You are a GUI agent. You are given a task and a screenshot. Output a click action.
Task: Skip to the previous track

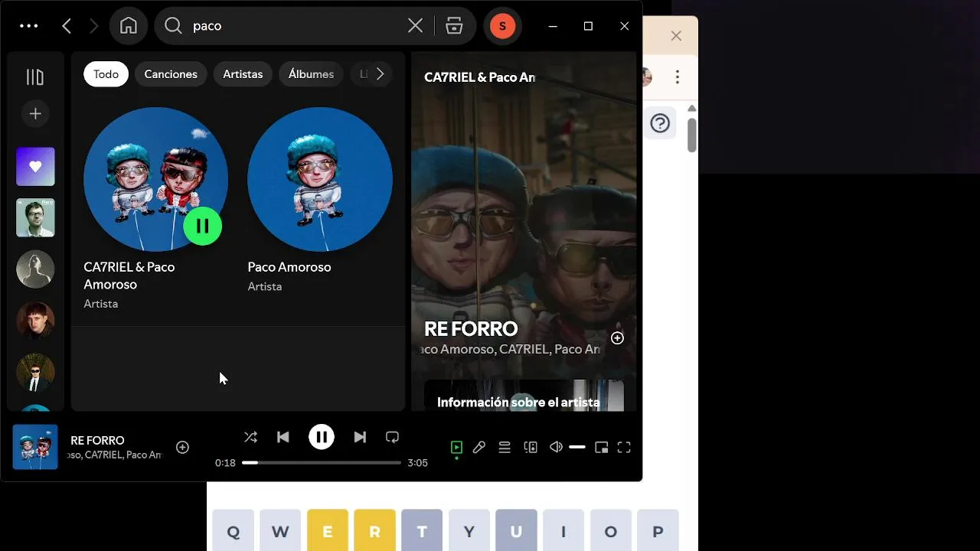(283, 437)
